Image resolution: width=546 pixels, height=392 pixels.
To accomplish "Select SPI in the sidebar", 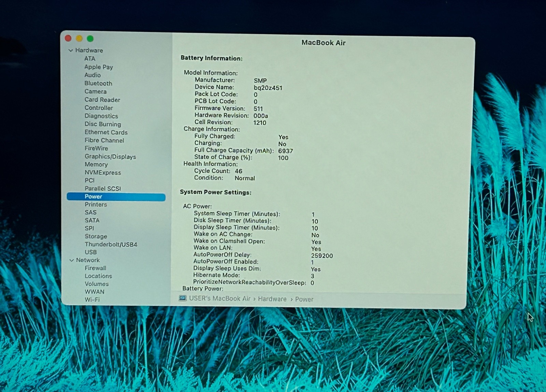I will coord(89,229).
